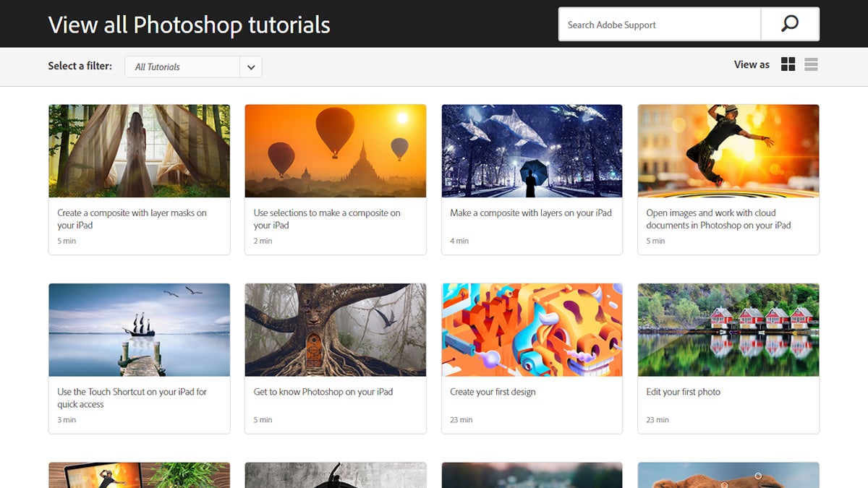Open the pirate ship pier thumbnail

pos(139,330)
